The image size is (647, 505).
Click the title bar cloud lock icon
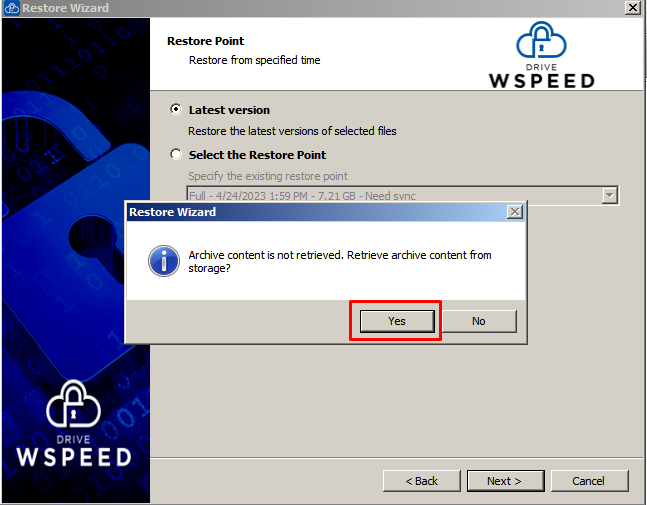(x=12, y=8)
